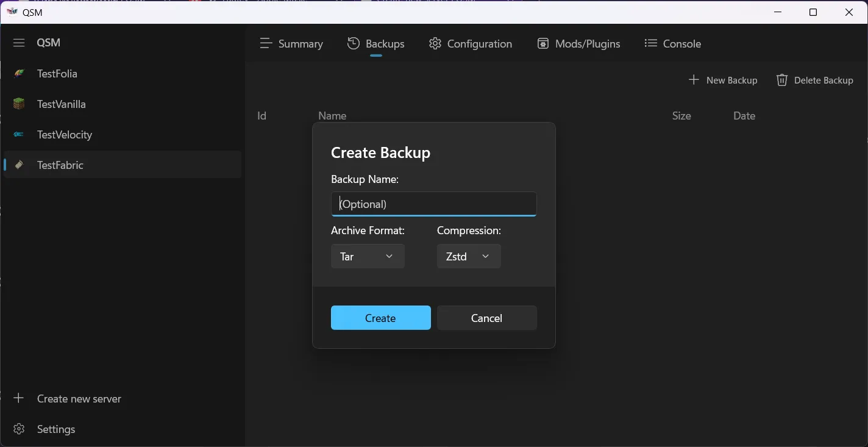Click the Id column header

point(262,116)
